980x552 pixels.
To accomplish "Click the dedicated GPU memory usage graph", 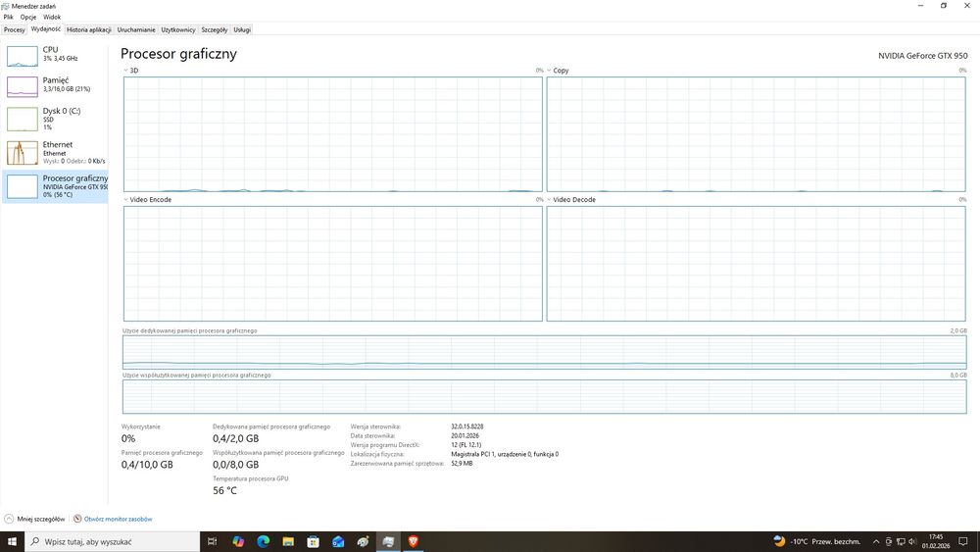I will pyautogui.click(x=544, y=352).
